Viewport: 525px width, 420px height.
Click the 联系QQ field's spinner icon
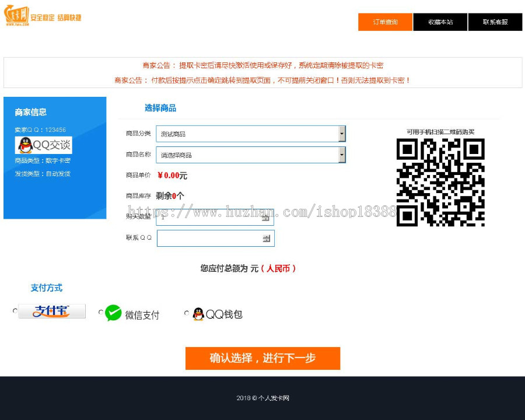266,239
